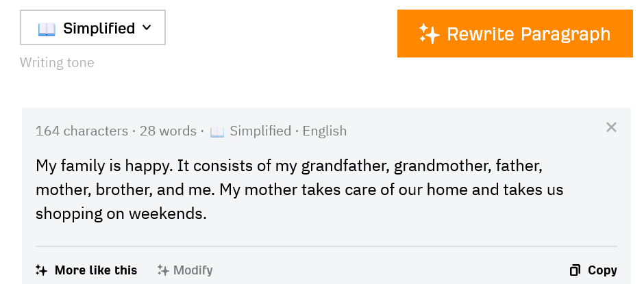644x284 pixels.
Task: Select the Simplified label in result metadata
Action: click(260, 131)
